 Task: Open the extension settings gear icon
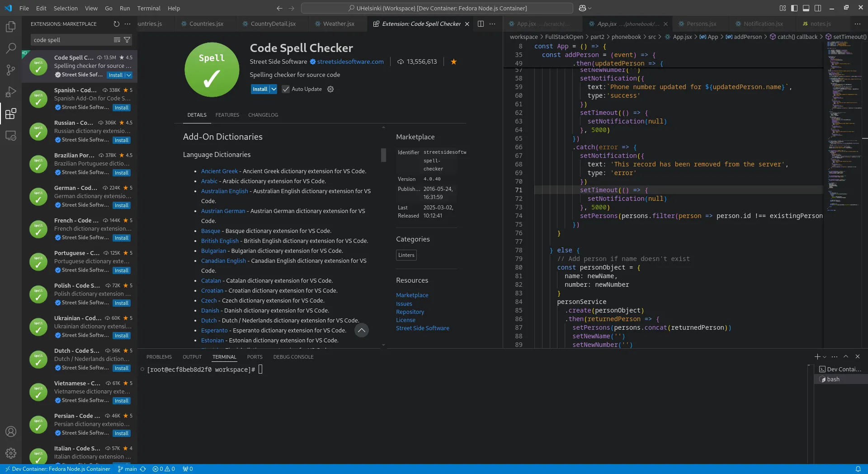(x=330, y=89)
